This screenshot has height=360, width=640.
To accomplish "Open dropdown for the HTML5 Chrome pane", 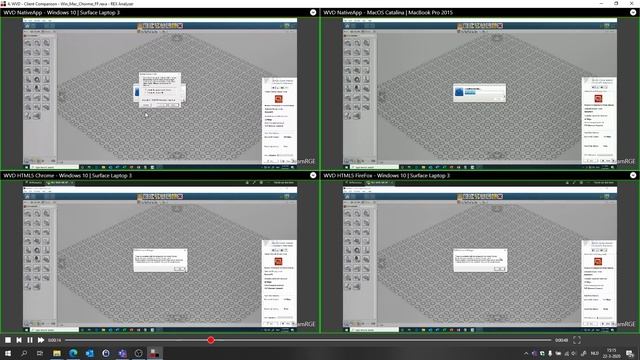I will point(313,176).
